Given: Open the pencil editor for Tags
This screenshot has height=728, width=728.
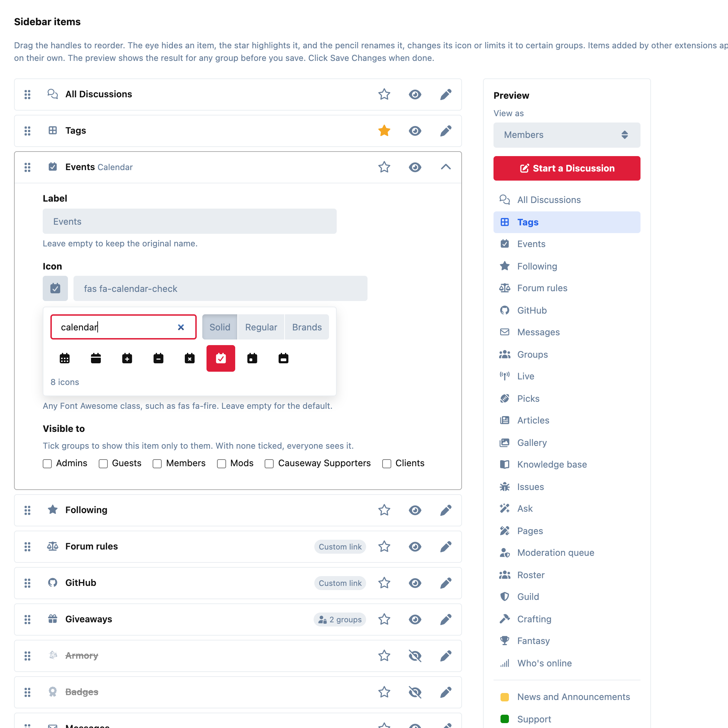Looking at the screenshot, I should click(x=446, y=131).
